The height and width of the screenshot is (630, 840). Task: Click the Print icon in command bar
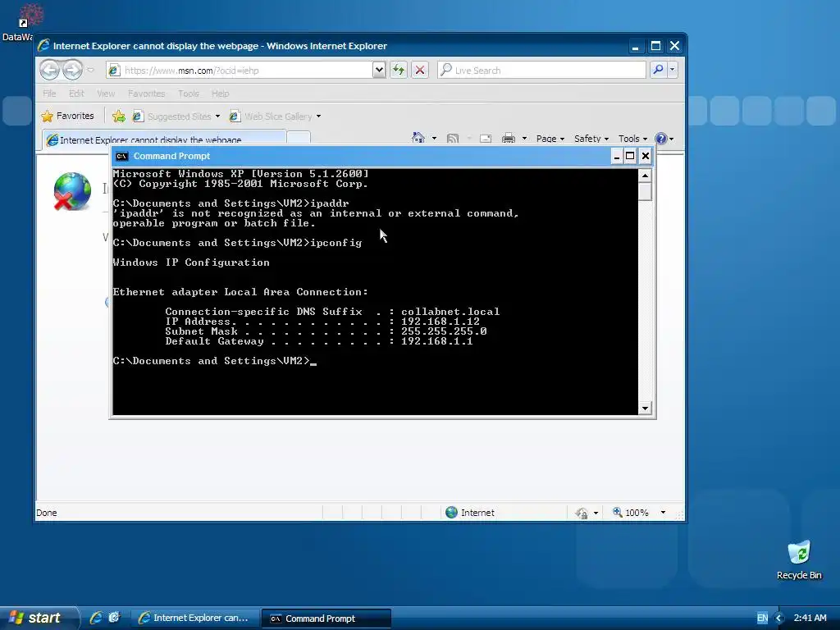tap(509, 139)
